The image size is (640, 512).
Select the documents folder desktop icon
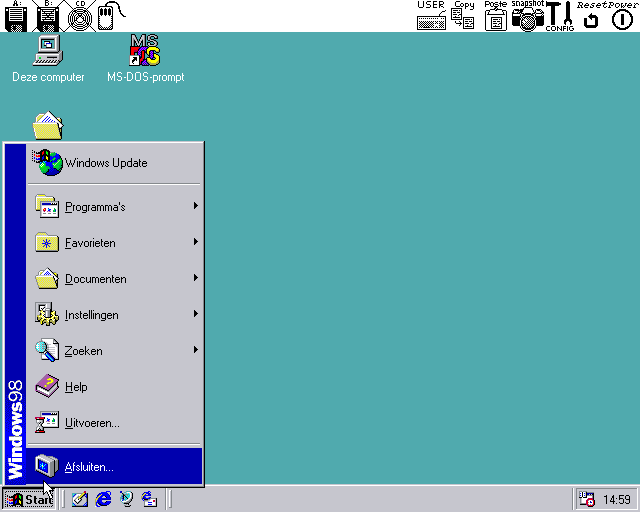[48, 126]
